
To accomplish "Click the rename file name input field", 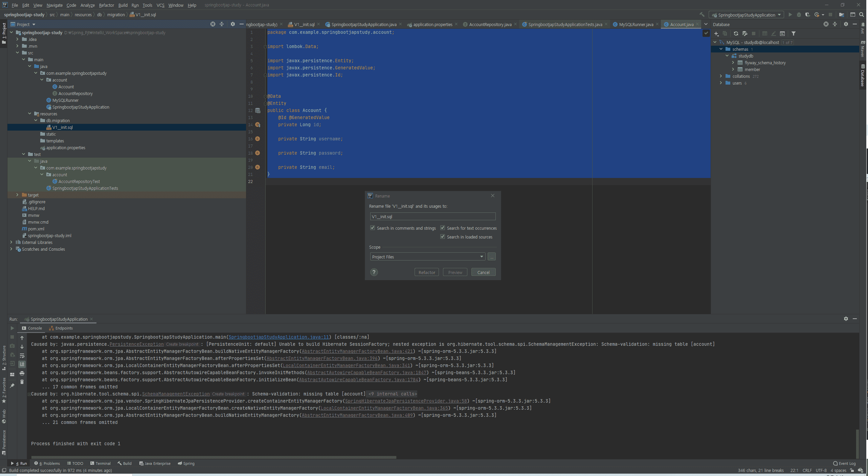I will [432, 217].
